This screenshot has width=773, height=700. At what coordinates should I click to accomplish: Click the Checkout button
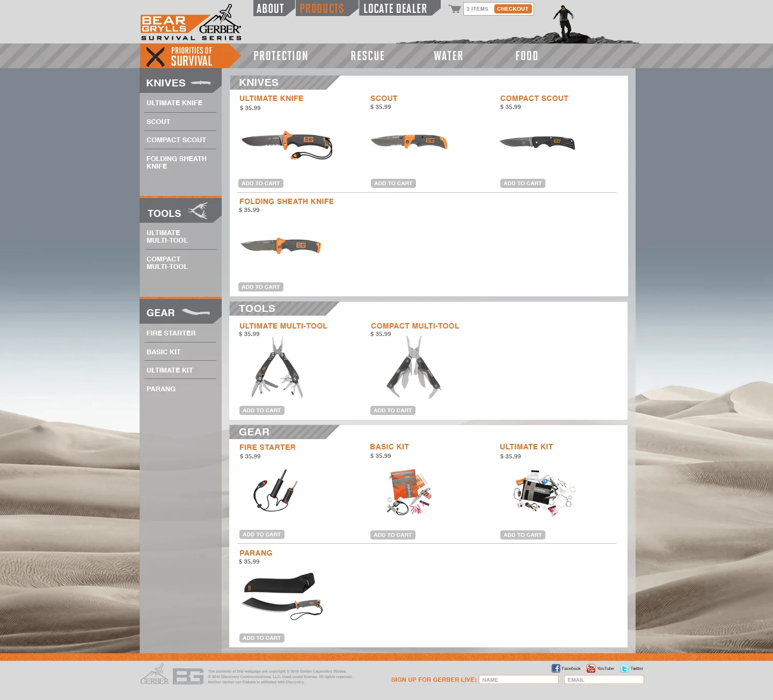513,9
